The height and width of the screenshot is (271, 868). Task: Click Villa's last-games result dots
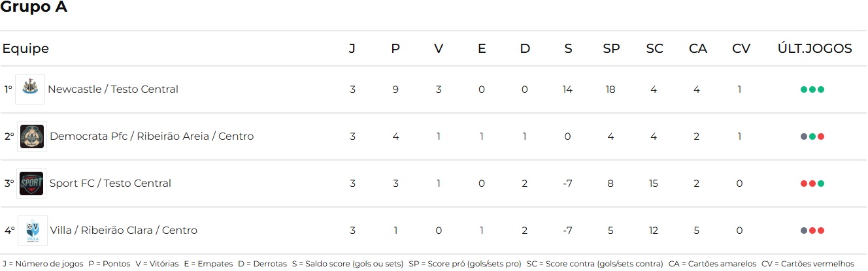tap(812, 231)
